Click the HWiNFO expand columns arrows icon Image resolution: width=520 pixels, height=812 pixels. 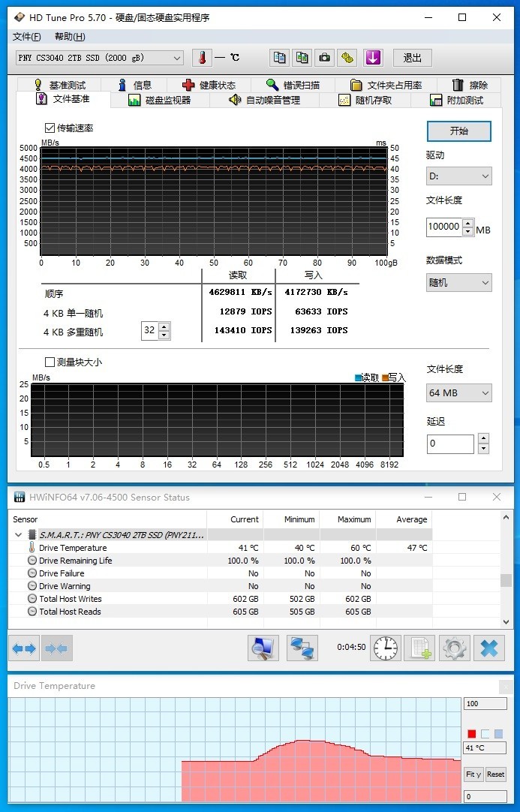point(24,648)
